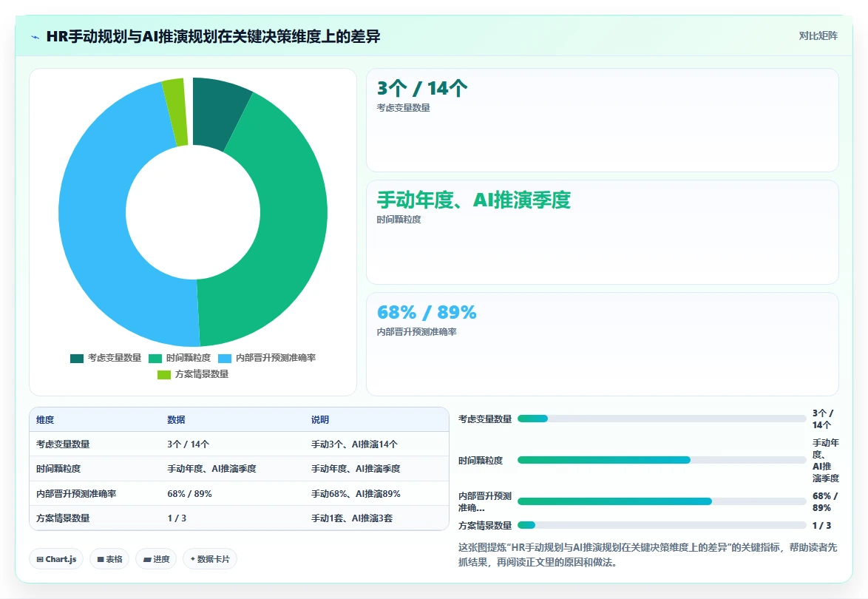The height and width of the screenshot is (599, 868).
Task: Toggle 时间颗粒度 legend swatch in the chart
Action: pyautogui.click(x=155, y=358)
